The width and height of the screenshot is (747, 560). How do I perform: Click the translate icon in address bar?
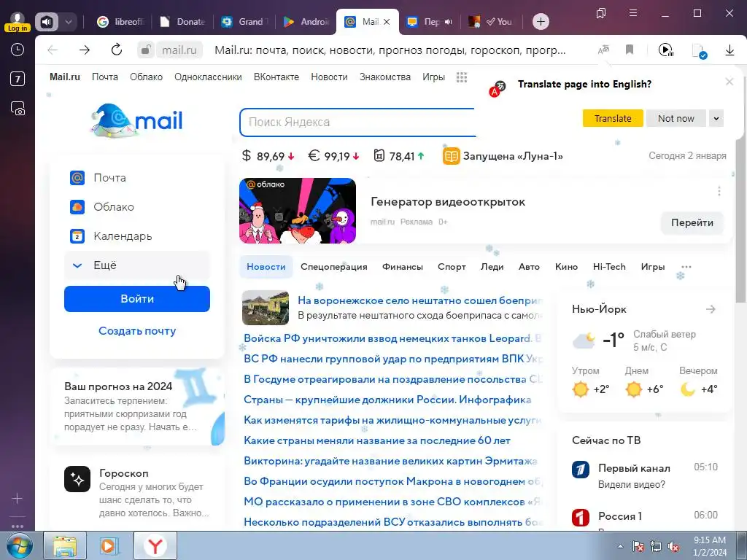pyautogui.click(x=603, y=50)
